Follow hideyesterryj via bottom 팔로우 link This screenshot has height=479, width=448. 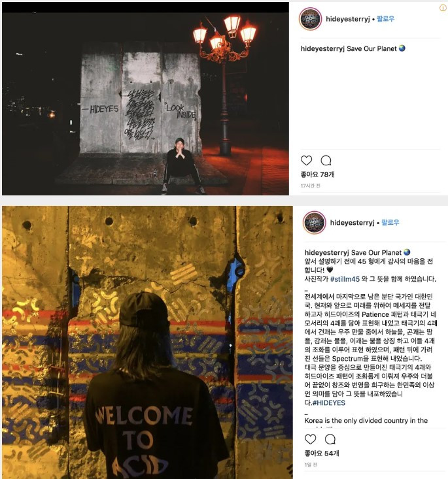(390, 222)
